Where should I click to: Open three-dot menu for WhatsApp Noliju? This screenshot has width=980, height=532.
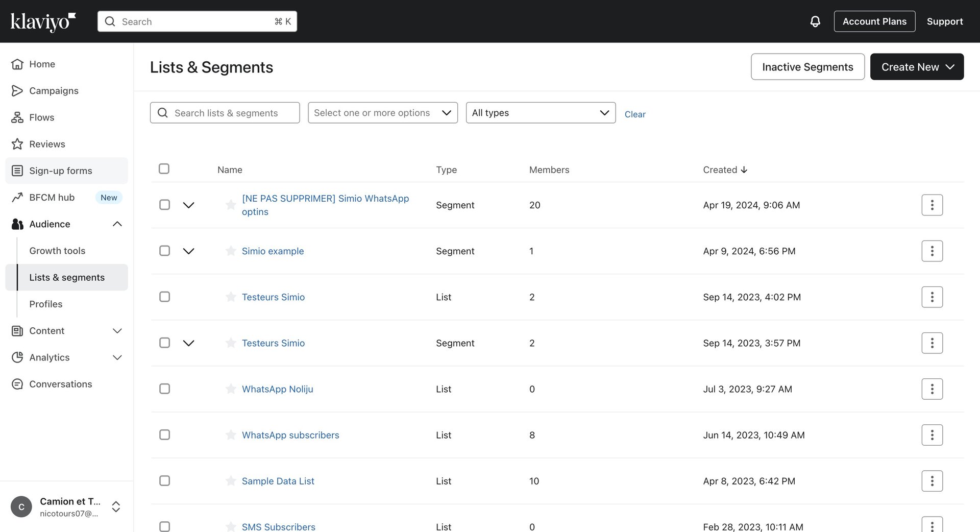click(x=932, y=389)
